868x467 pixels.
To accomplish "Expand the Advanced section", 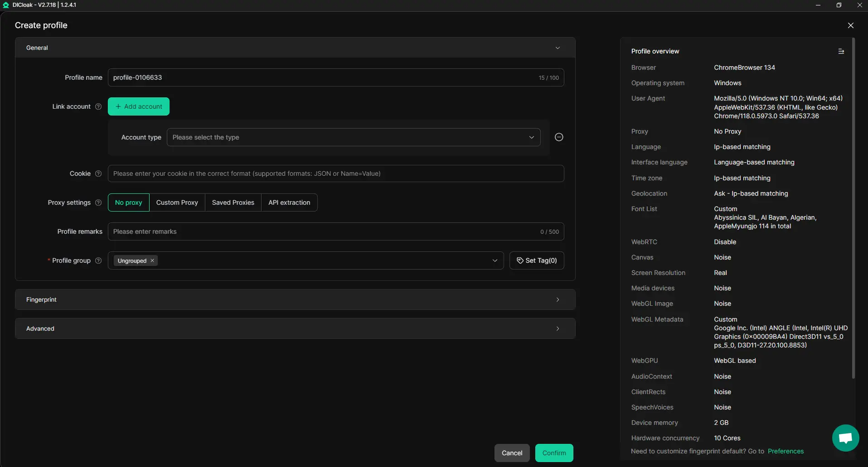I will coord(295,328).
